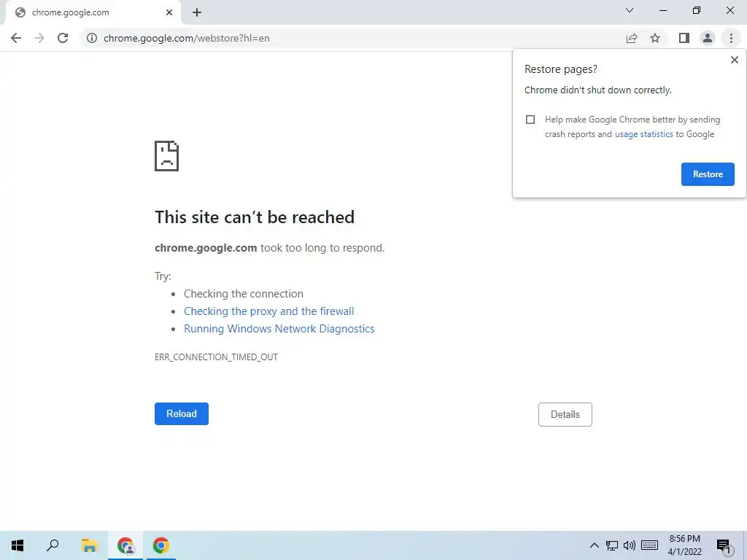Select 'This site can't be reached' heading

point(255,217)
